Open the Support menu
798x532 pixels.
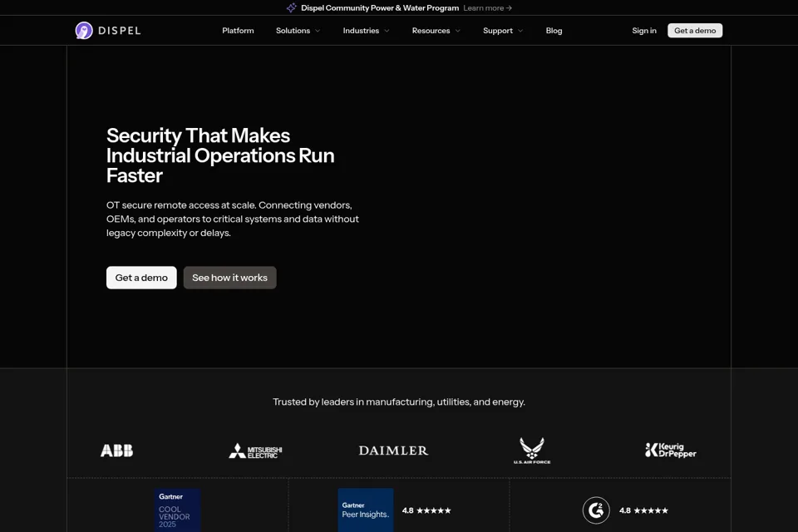pos(498,31)
